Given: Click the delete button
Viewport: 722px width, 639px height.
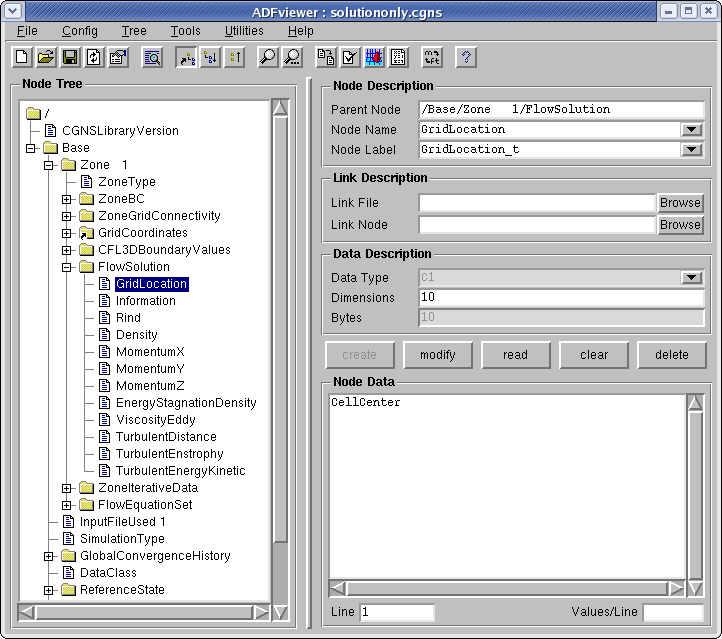Looking at the screenshot, I should 672,355.
